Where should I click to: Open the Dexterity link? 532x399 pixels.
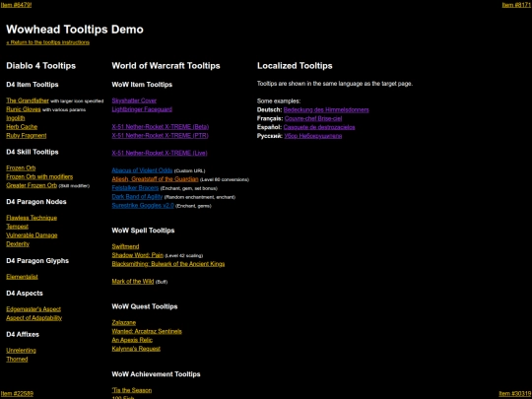[18, 244]
